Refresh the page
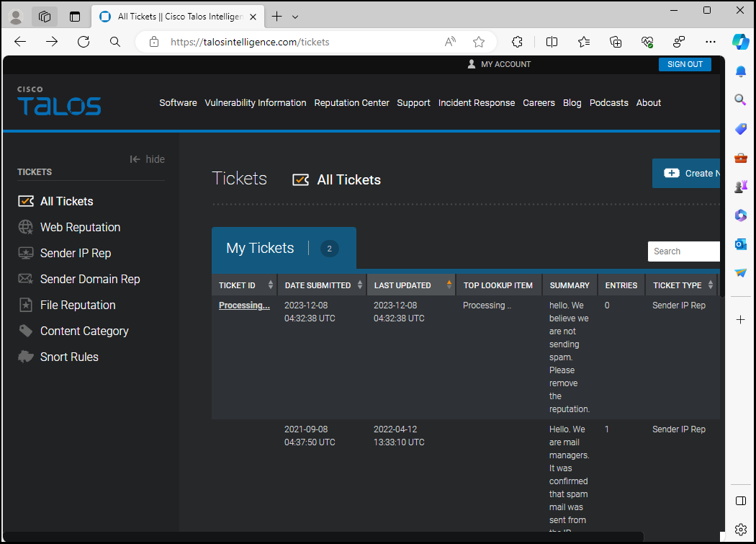This screenshot has height=544, width=756. click(x=84, y=42)
